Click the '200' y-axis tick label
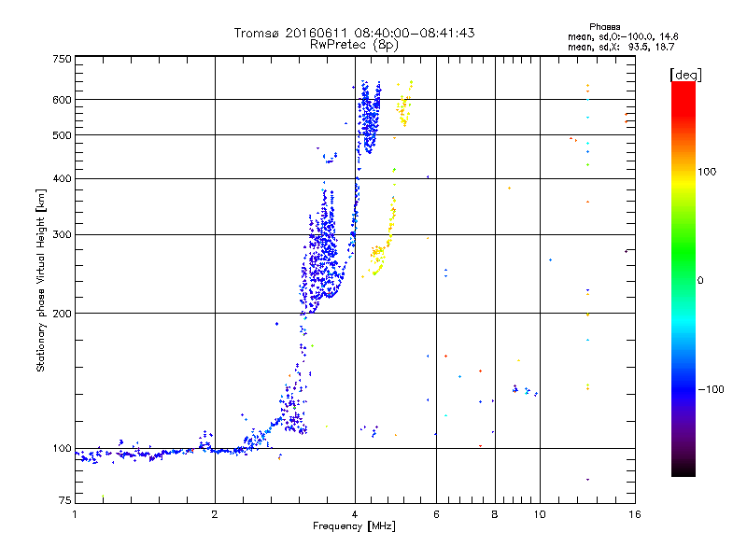The width and height of the screenshot is (747, 560). coord(62,314)
